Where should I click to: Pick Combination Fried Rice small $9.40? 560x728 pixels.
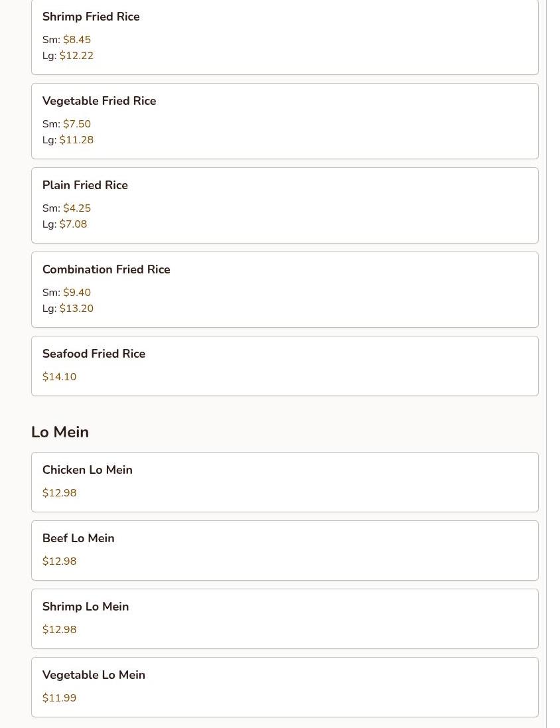pyautogui.click(x=77, y=293)
